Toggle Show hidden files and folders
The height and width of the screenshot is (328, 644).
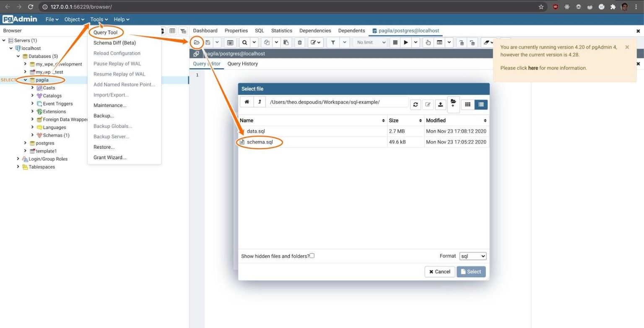pos(312,256)
